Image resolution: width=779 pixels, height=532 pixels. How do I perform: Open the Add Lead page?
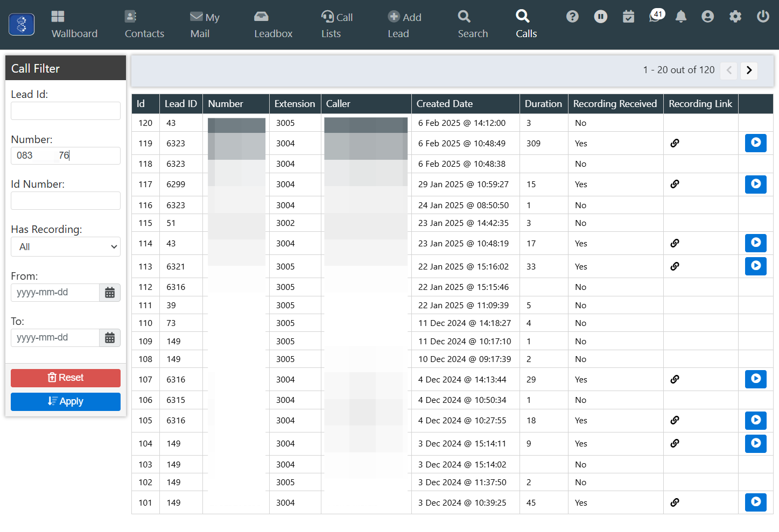click(404, 25)
